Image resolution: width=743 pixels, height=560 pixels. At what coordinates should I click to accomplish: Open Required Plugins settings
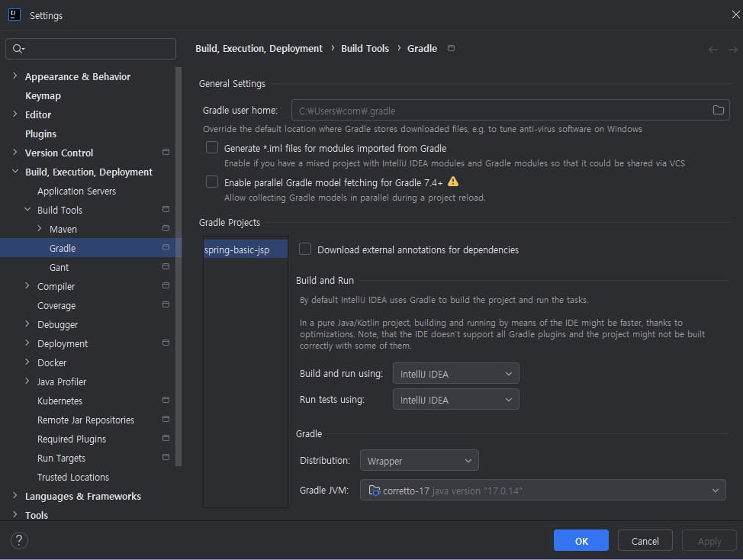point(72,439)
